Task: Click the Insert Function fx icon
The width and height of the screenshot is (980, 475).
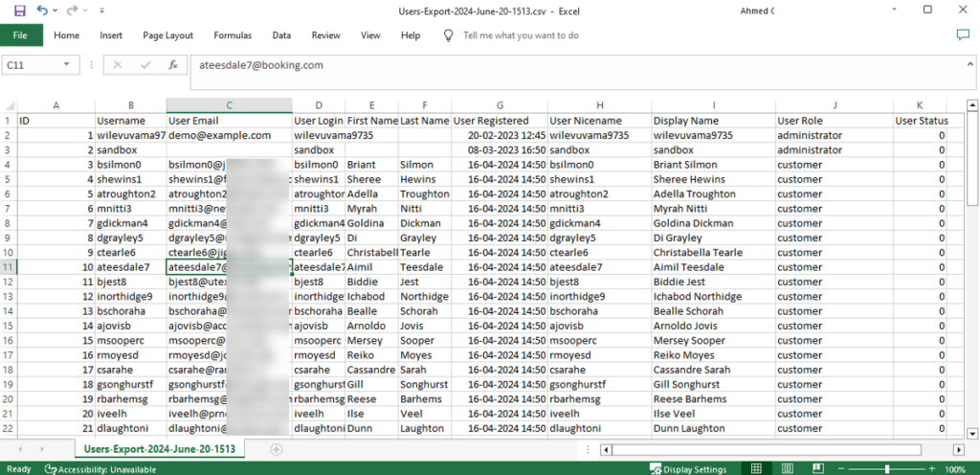Action: coord(174,65)
